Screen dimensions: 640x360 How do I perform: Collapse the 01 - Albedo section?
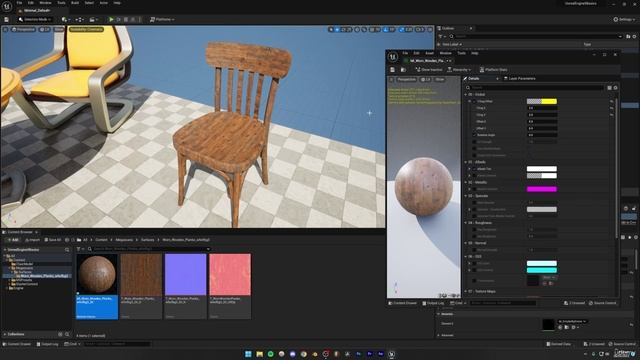tap(466, 162)
